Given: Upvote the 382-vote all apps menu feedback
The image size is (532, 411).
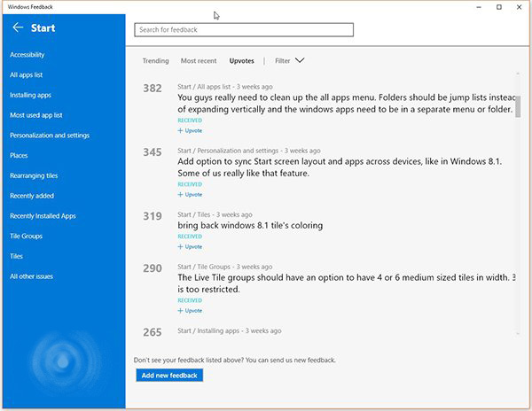Looking at the screenshot, I should [x=191, y=130].
